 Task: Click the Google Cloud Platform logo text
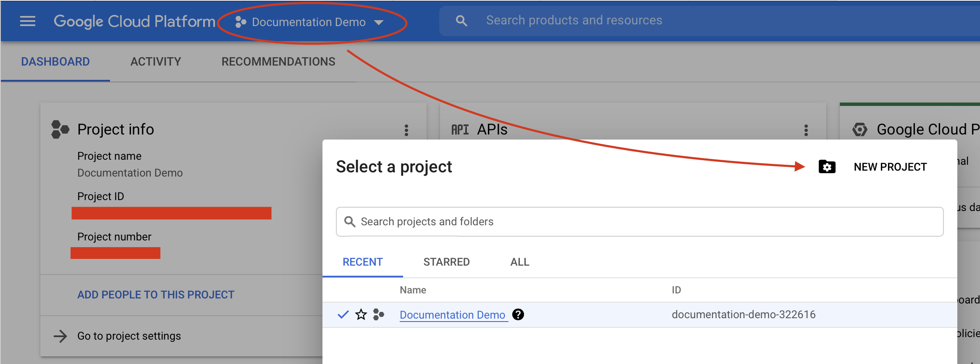click(134, 21)
